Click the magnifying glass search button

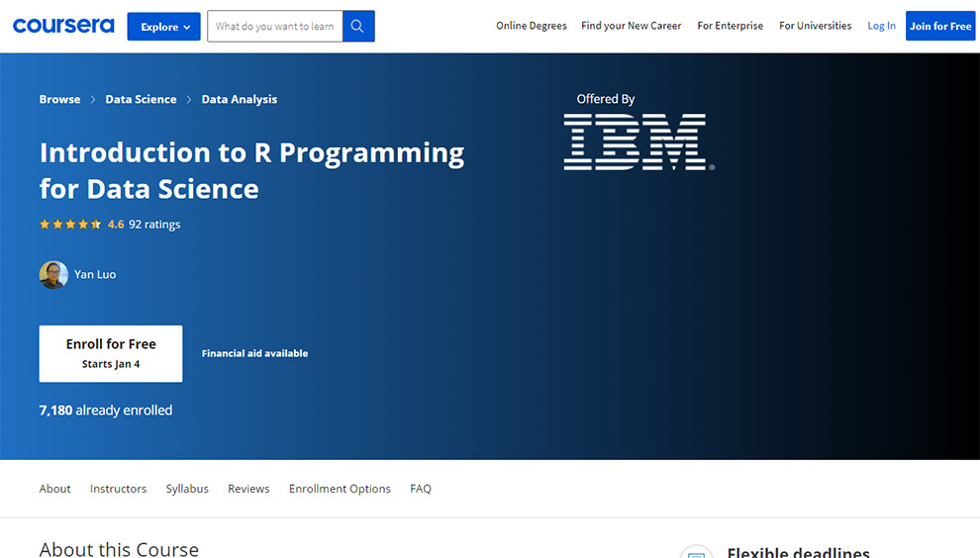click(x=358, y=27)
